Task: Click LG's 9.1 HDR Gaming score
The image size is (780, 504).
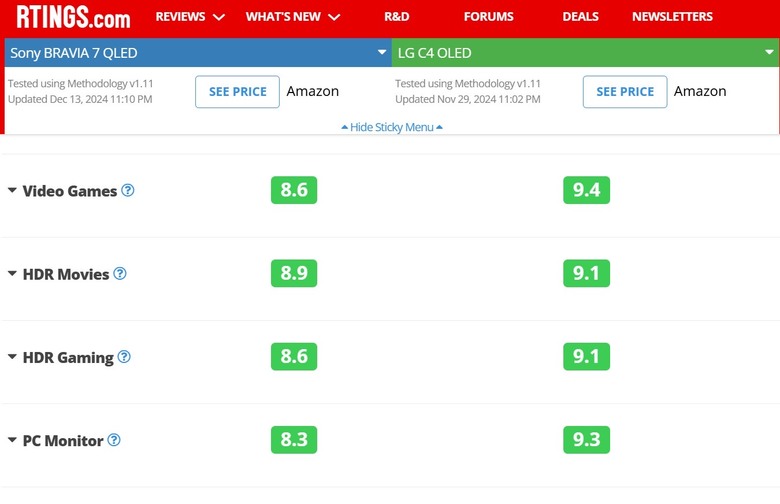Action: (586, 357)
